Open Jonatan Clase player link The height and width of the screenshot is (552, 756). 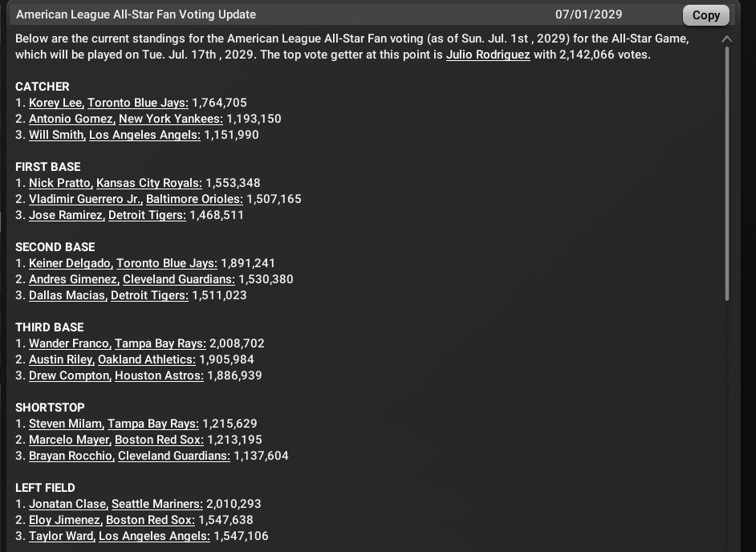[x=68, y=504]
